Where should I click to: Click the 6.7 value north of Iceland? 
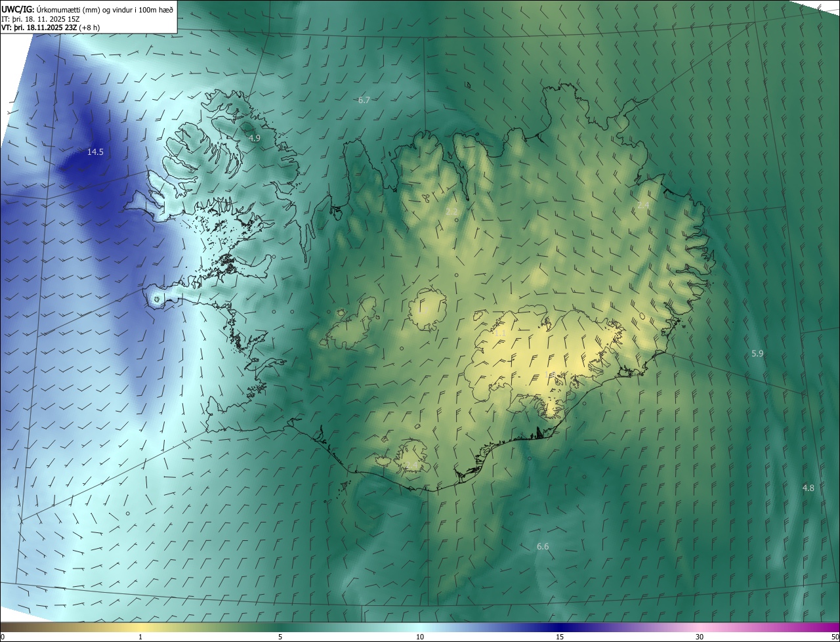pos(364,100)
